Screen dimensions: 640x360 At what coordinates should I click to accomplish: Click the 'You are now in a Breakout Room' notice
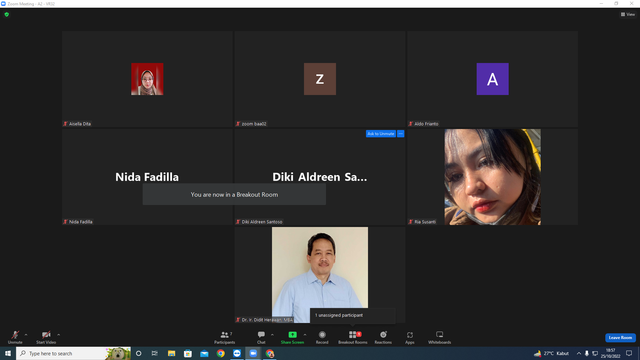tap(234, 194)
